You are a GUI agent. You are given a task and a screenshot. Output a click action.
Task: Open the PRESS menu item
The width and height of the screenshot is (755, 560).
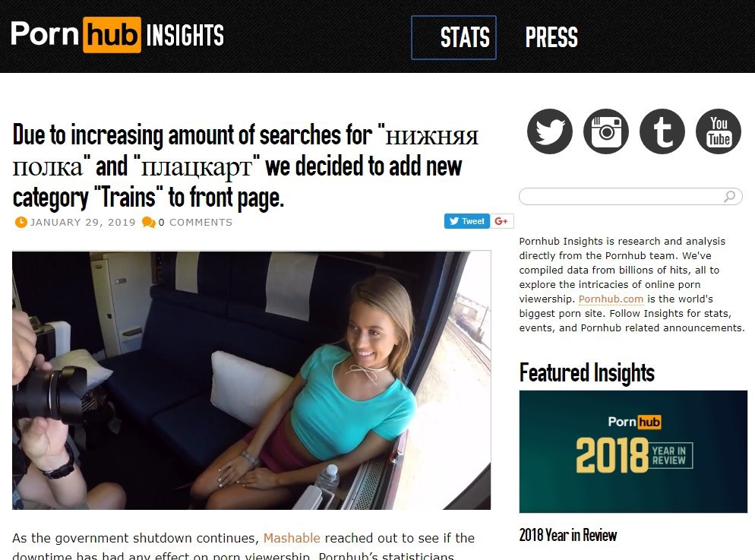point(551,37)
